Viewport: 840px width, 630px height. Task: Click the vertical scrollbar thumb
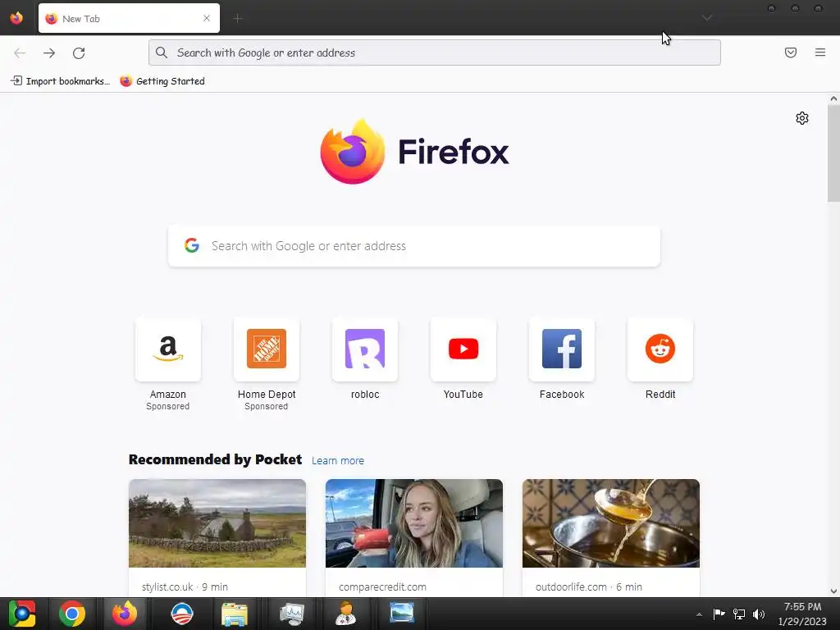pyautogui.click(x=833, y=153)
